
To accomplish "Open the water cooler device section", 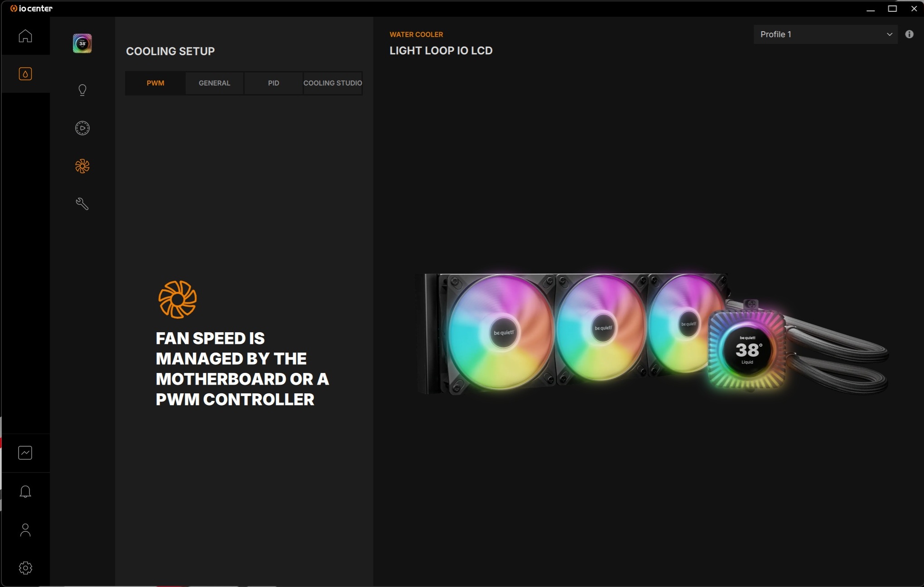I will click(x=25, y=74).
